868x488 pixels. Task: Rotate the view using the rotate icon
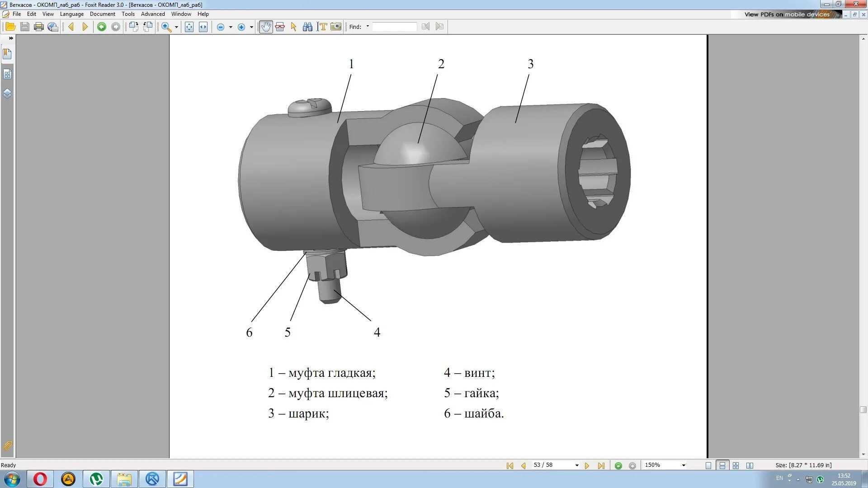[134, 27]
